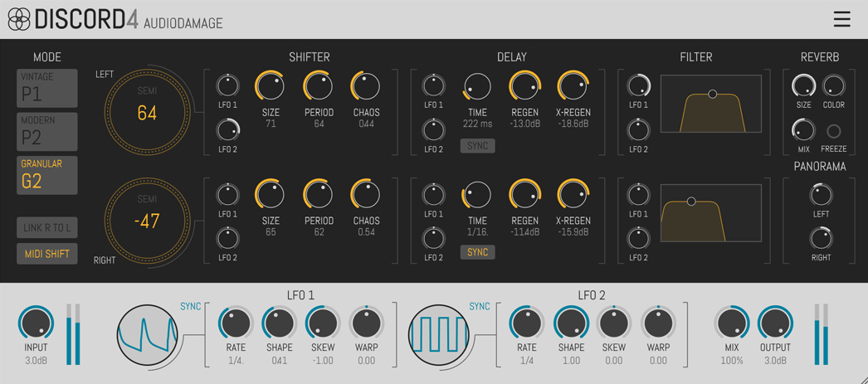The image size is (868, 384).
Task: Click the reverb SIZE knob
Action: click(x=803, y=86)
